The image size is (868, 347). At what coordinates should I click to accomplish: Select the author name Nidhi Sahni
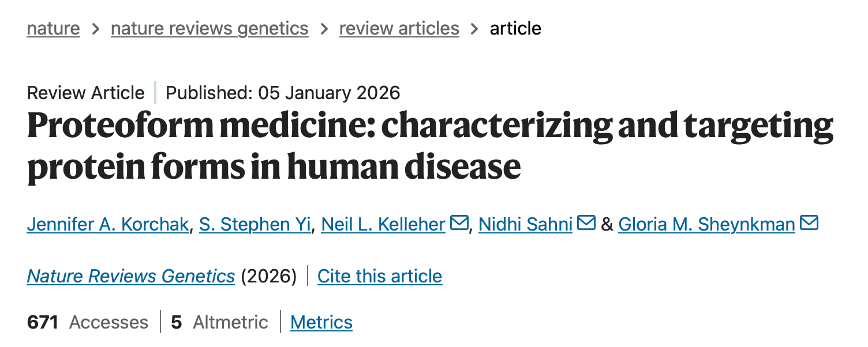tap(525, 224)
